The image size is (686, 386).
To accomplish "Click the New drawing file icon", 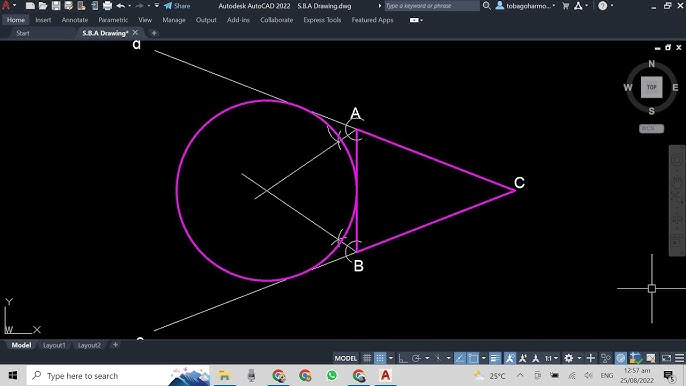I will click(30, 6).
